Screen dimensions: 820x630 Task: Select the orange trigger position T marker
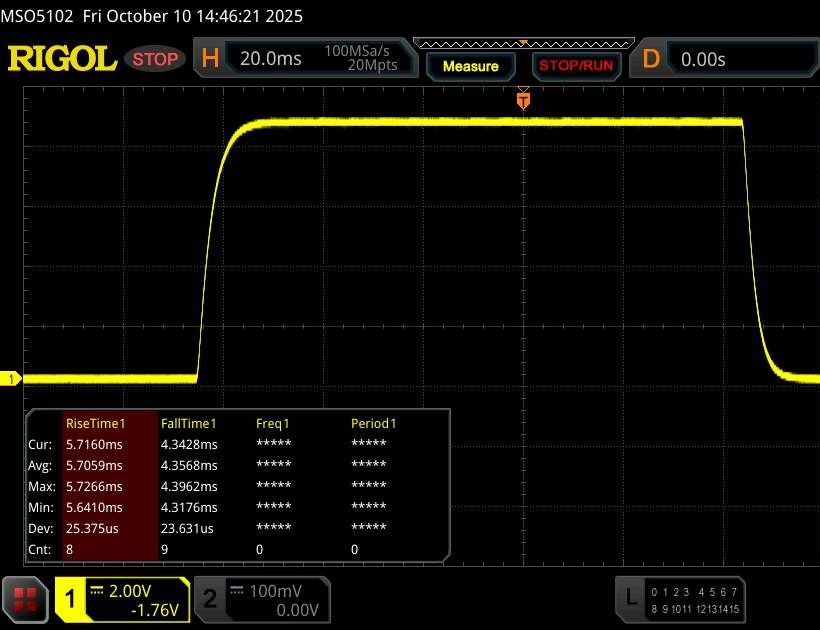[x=522, y=100]
